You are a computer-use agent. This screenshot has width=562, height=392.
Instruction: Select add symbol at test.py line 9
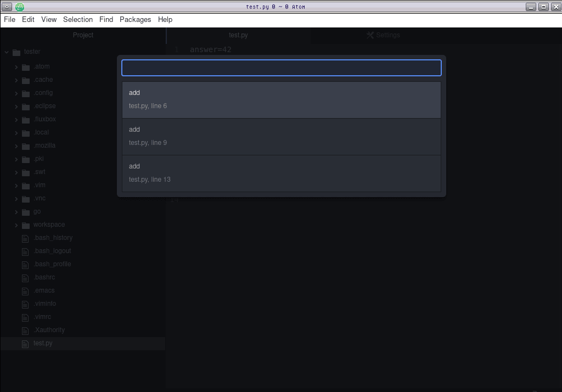(x=282, y=137)
